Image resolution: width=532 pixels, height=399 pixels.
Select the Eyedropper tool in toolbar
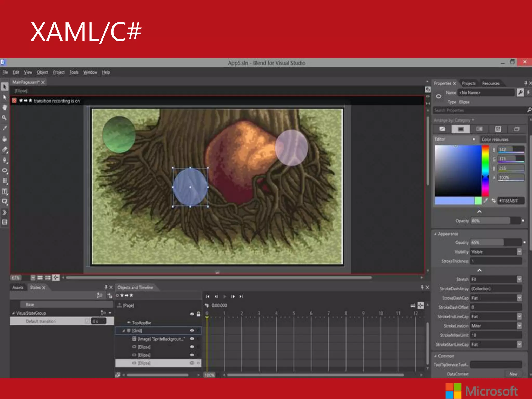5,128
